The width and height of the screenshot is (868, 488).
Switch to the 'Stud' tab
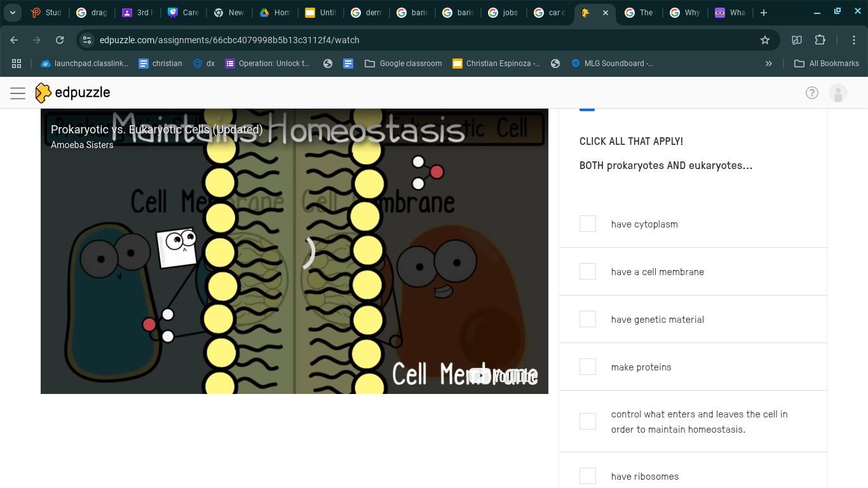[x=46, y=13]
